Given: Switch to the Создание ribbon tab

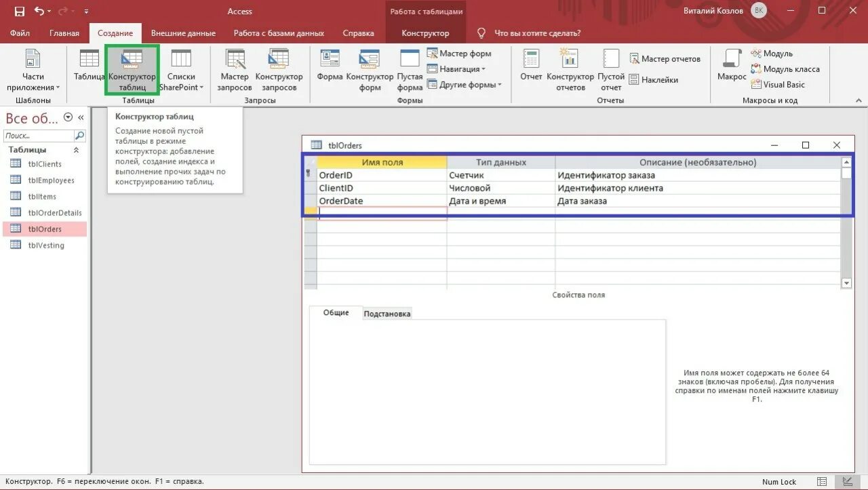Looking at the screenshot, I should pos(115,33).
